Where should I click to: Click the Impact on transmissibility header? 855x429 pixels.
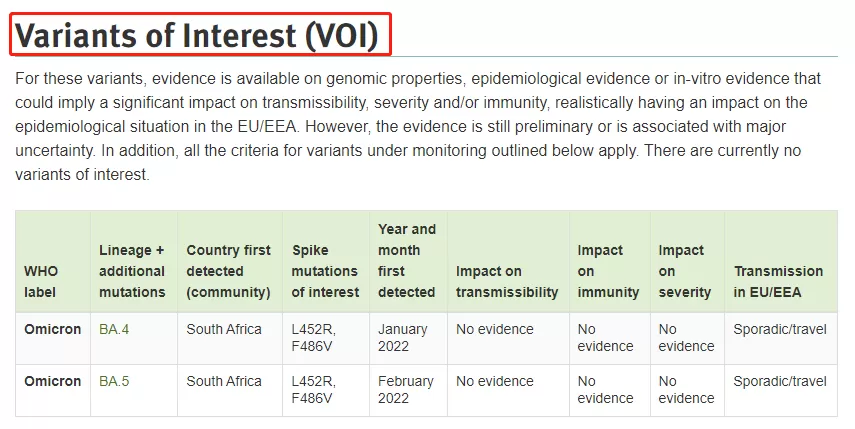click(x=507, y=282)
